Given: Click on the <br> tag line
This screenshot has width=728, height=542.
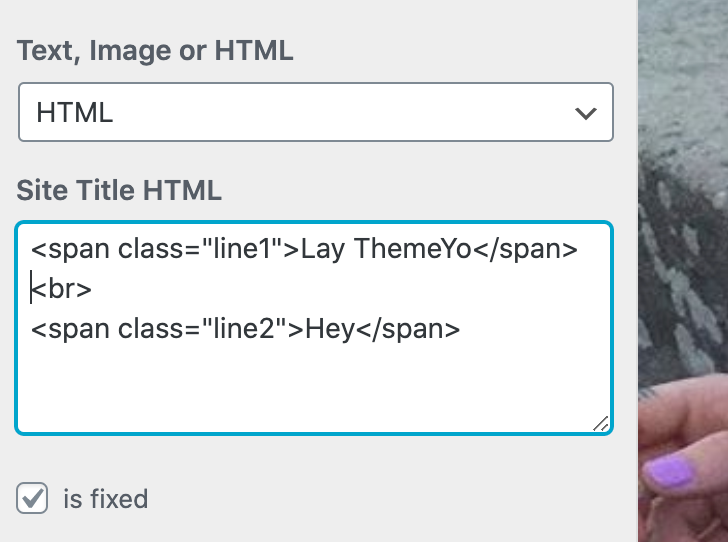Looking at the screenshot, I should click(62, 289).
